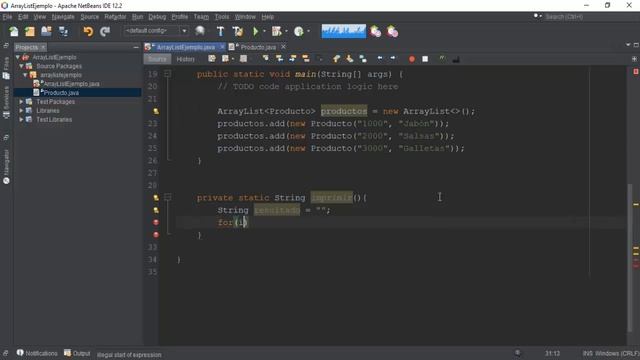
Task: Expand Test Libraries node
Action: [x=21, y=120]
